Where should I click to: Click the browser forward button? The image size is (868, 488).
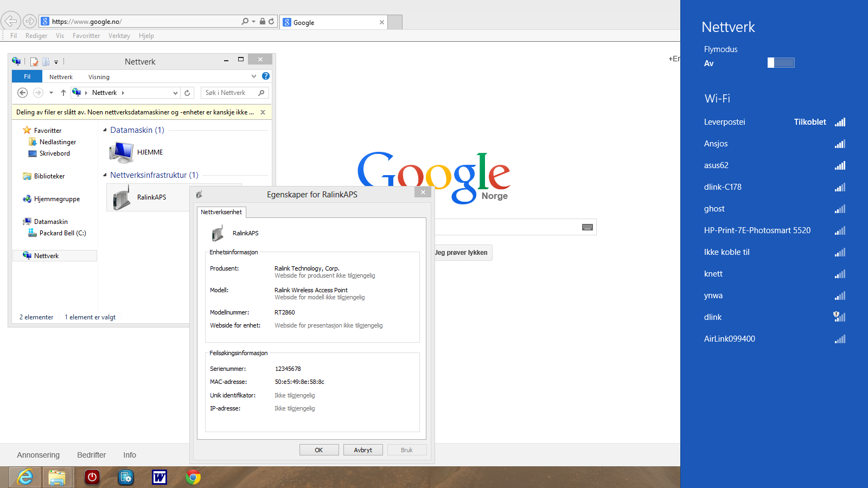pyautogui.click(x=30, y=21)
